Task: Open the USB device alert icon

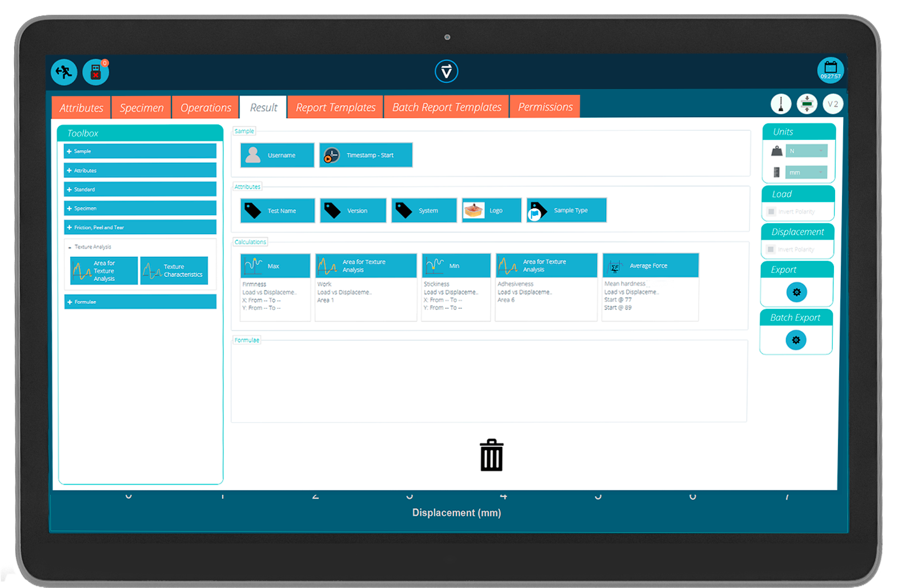Action: pos(95,72)
